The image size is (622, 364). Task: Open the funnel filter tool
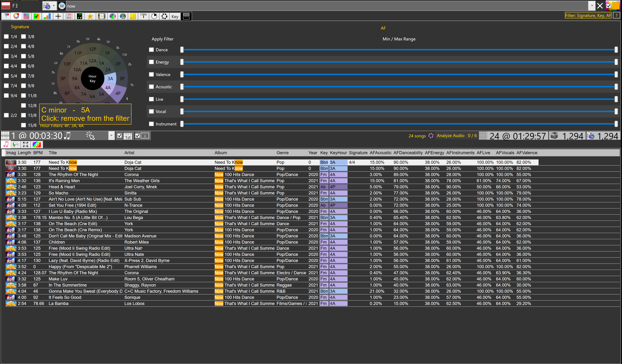coord(6,16)
